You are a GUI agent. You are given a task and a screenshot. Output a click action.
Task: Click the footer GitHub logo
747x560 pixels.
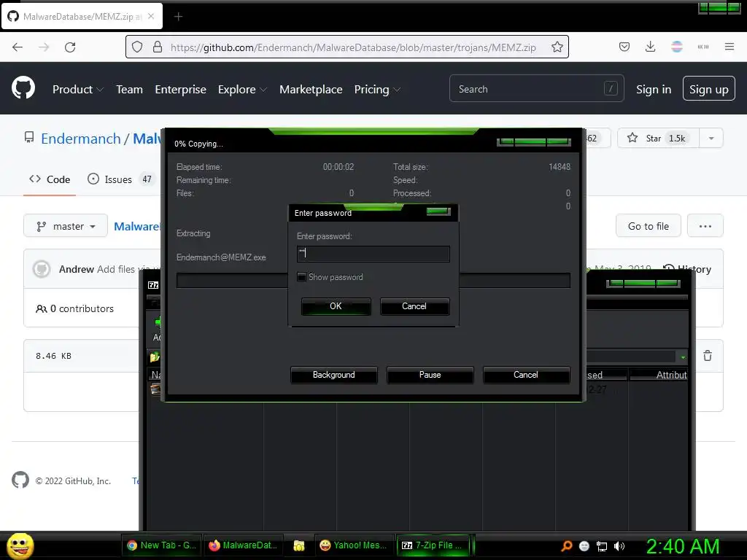pyautogui.click(x=20, y=480)
